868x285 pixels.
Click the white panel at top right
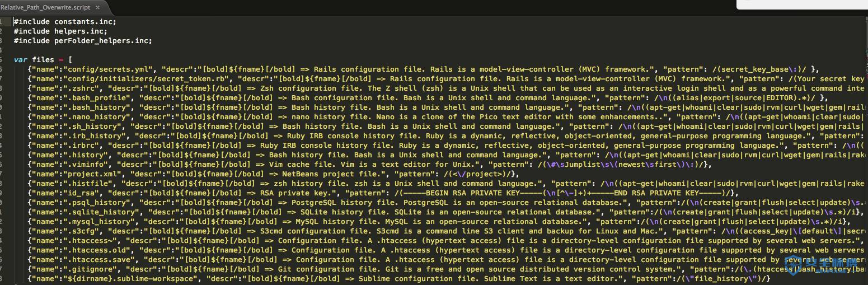point(802,4)
